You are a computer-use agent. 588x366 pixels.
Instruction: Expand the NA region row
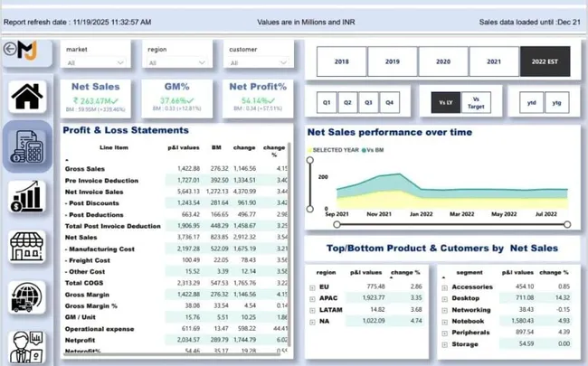(x=312, y=322)
